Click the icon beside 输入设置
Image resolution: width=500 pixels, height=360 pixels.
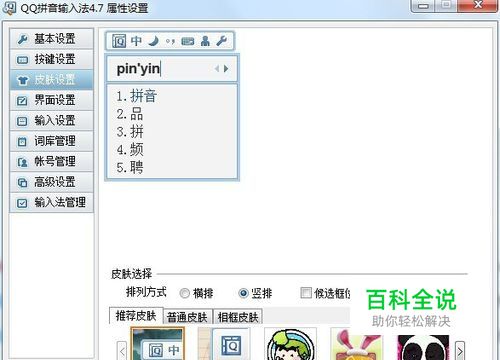(x=22, y=121)
